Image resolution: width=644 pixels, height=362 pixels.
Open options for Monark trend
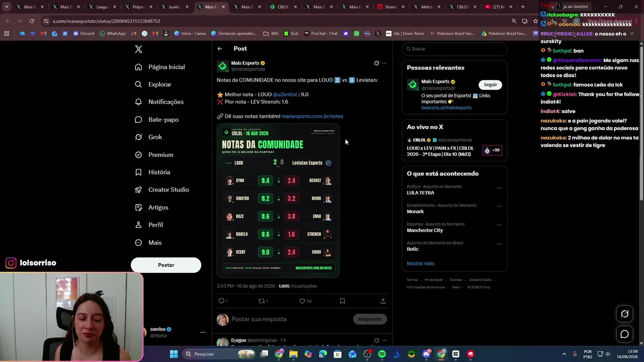click(x=499, y=206)
